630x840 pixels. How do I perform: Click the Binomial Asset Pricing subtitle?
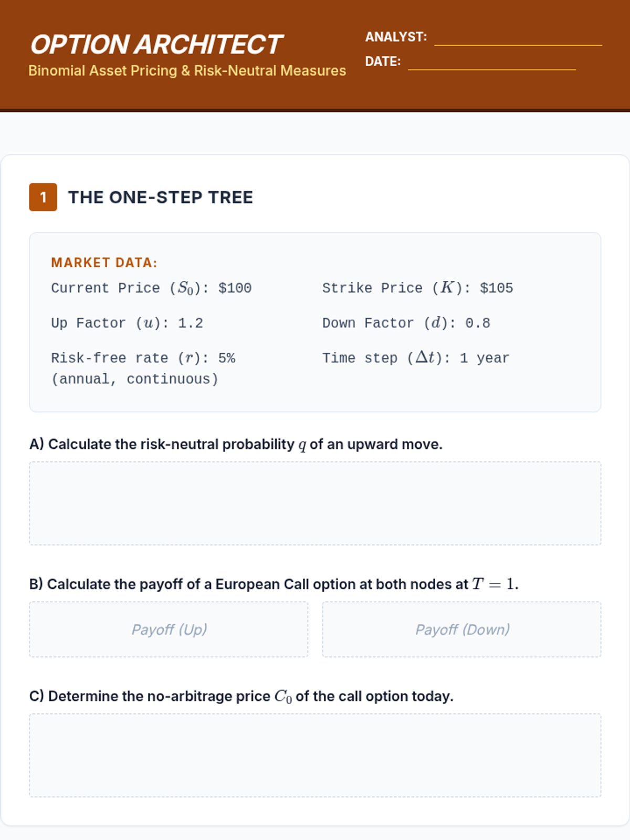[x=187, y=70]
